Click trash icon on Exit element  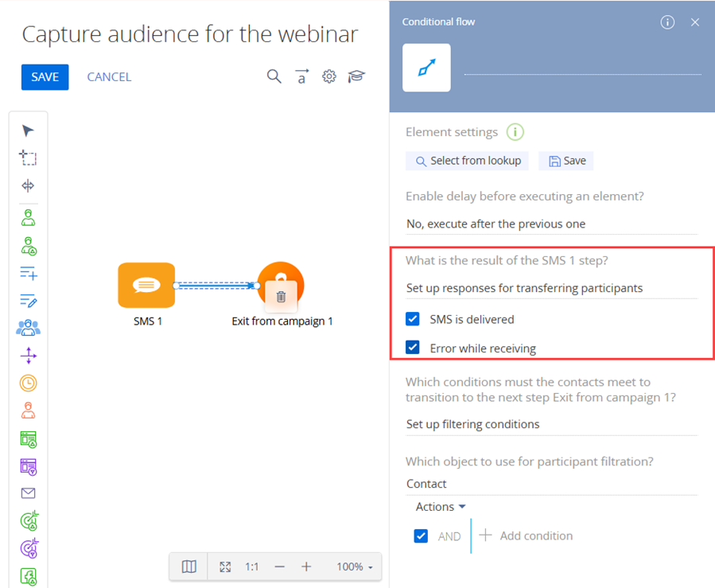point(281,297)
